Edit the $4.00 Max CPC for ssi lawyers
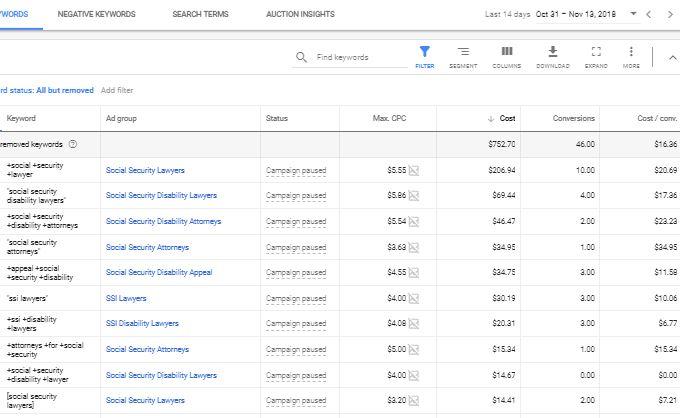The image size is (680, 418). [396, 298]
